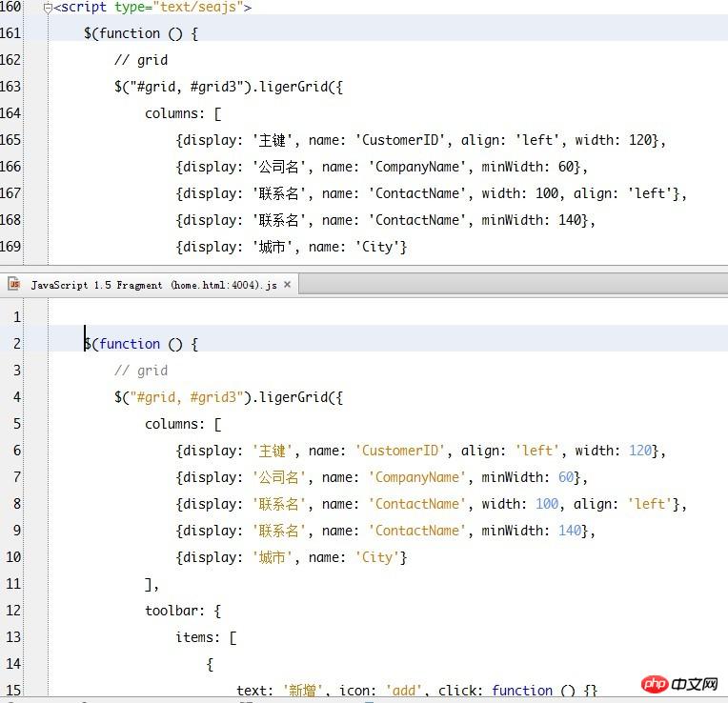Click number 120 on fragment line 6

click(x=640, y=451)
